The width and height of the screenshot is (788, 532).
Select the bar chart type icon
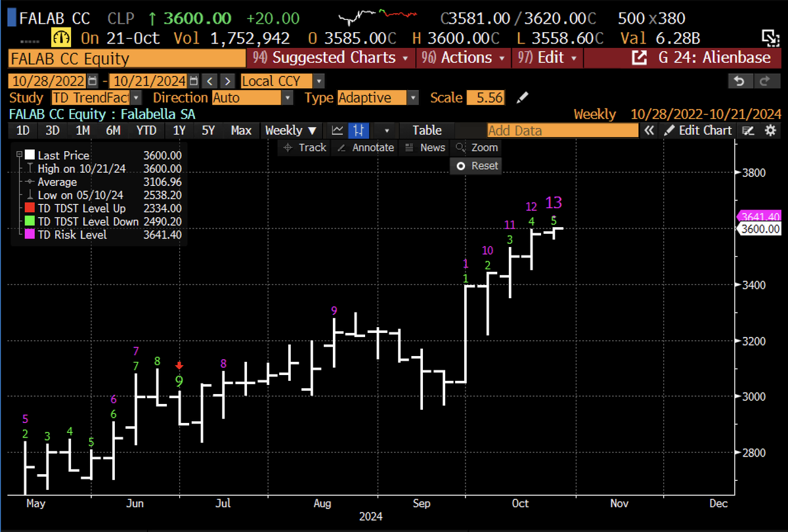point(359,130)
